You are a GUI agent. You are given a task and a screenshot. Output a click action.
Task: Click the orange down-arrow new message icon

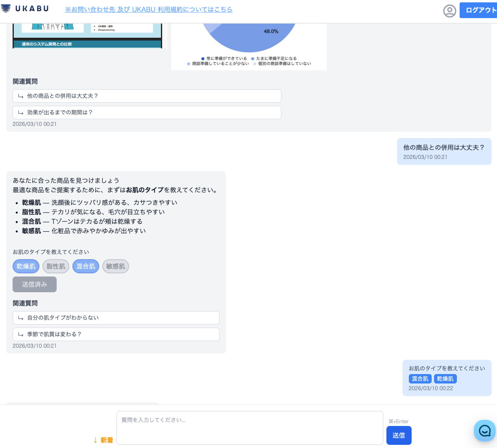coord(95,440)
